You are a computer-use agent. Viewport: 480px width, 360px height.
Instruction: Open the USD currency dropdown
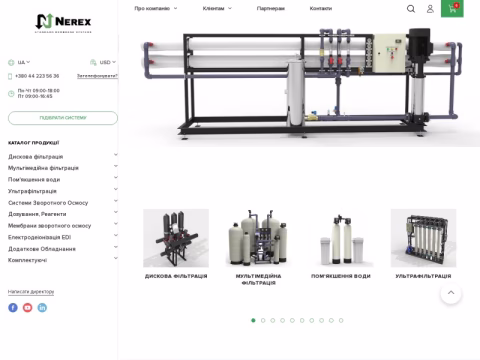[108, 62]
